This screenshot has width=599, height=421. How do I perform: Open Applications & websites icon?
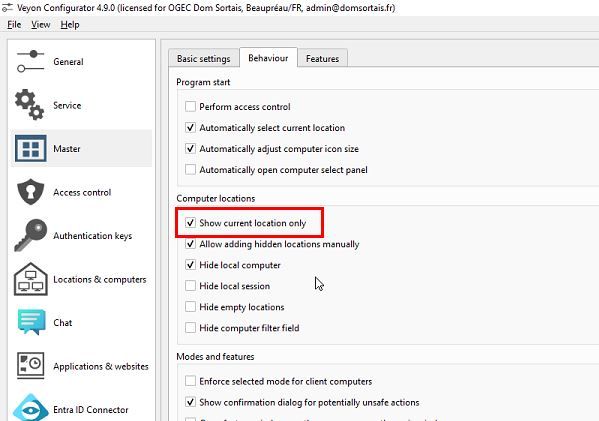31,365
